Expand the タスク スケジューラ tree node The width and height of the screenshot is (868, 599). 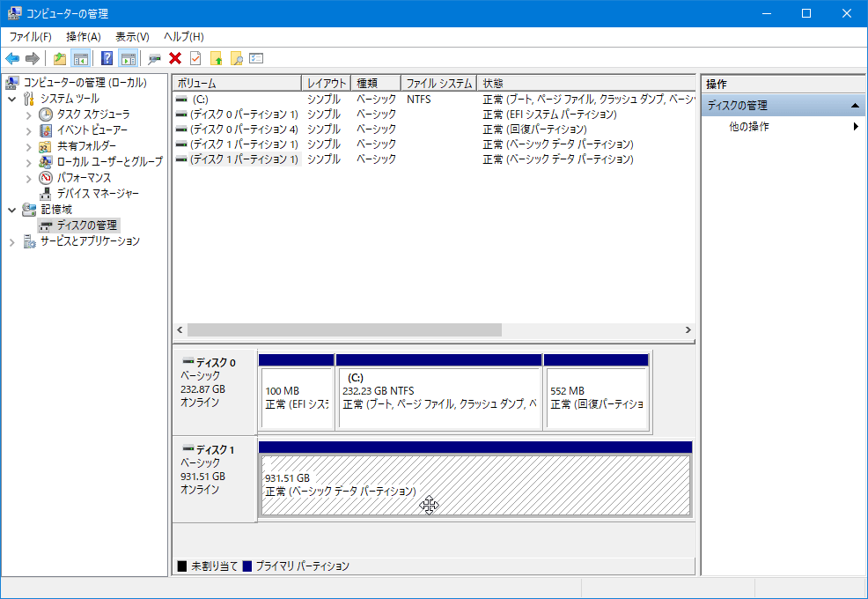tap(28, 115)
